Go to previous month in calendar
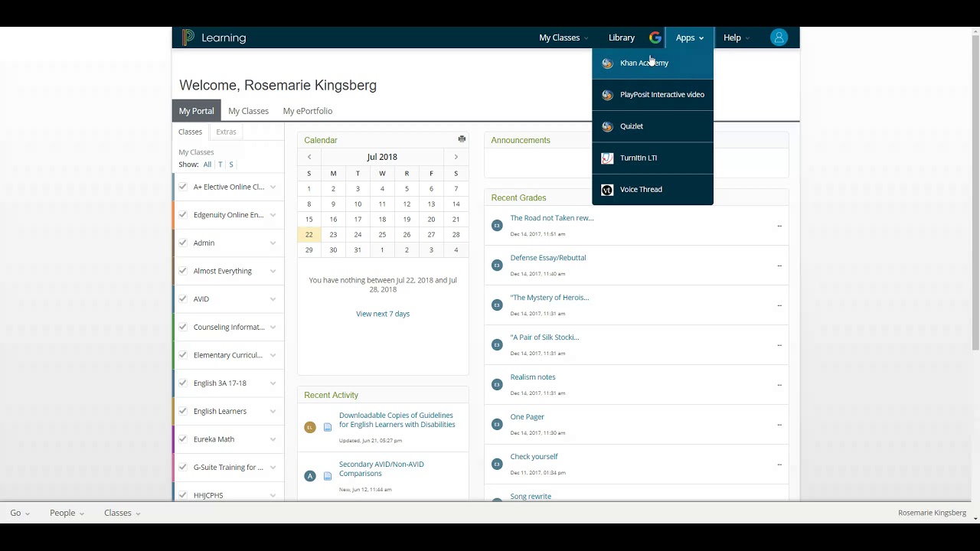Viewport: 980px width, 551px height. [309, 157]
